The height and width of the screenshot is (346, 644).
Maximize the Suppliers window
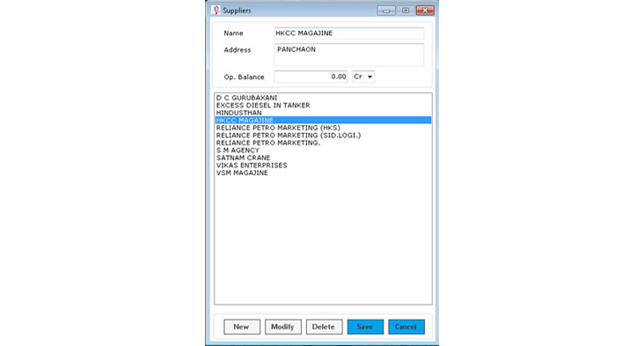pyautogui.click(x=406, y=11)
